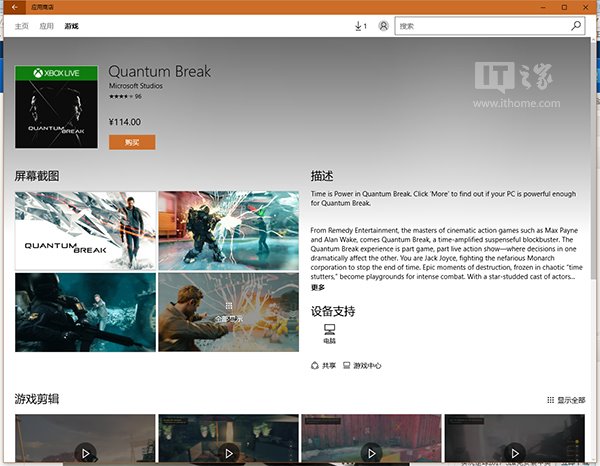Open the star rating reviews
600x466 pixels.
[125, 96]
